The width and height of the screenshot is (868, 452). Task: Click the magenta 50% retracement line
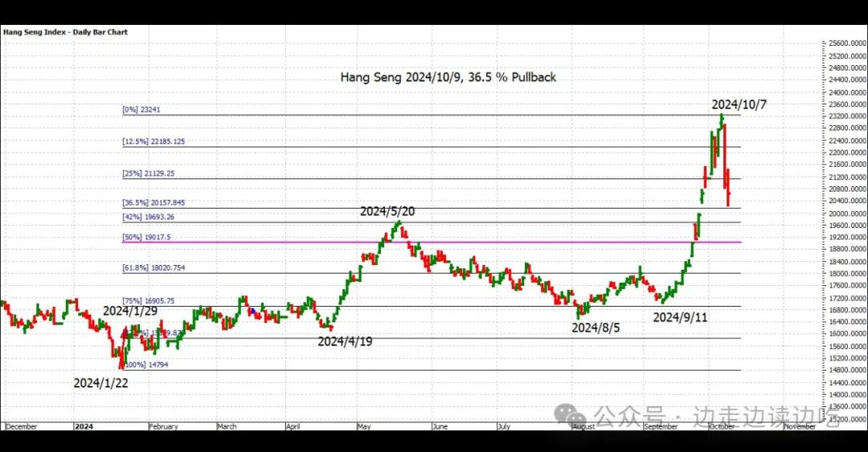(x=432, y=242)
